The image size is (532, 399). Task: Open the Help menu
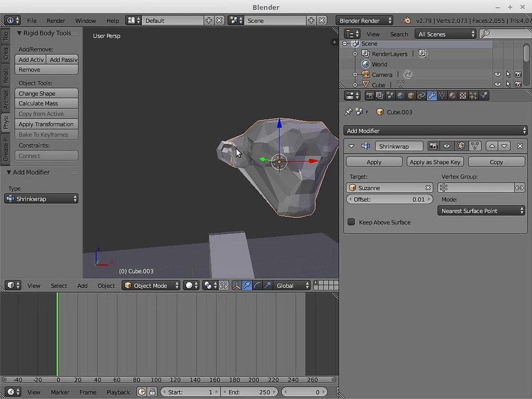tap(112, 21)
